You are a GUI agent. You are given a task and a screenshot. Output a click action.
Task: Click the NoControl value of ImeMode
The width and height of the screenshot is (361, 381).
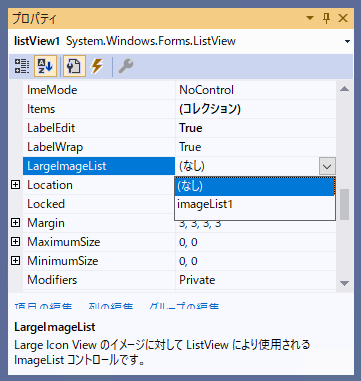coord(206,90)
